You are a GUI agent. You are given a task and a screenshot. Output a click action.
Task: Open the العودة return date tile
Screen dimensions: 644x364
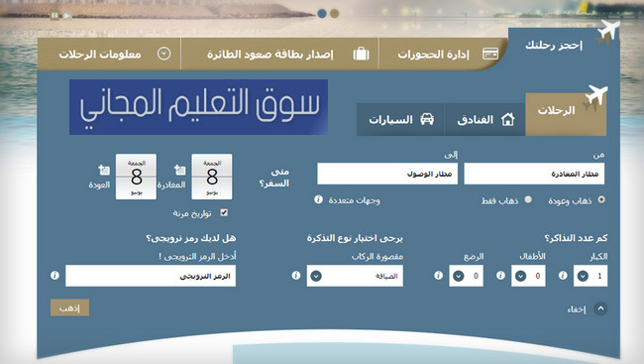click(136, 177)
